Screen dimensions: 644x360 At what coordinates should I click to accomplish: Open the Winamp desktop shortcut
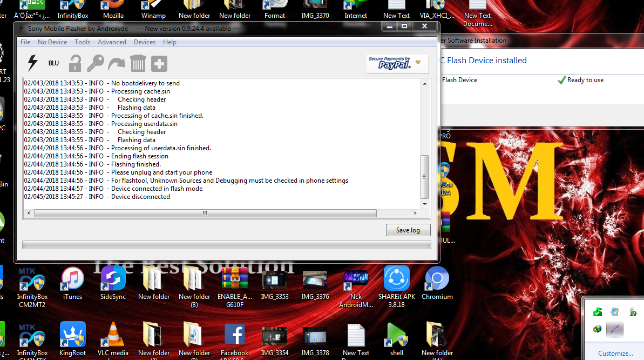pos(153,10)
